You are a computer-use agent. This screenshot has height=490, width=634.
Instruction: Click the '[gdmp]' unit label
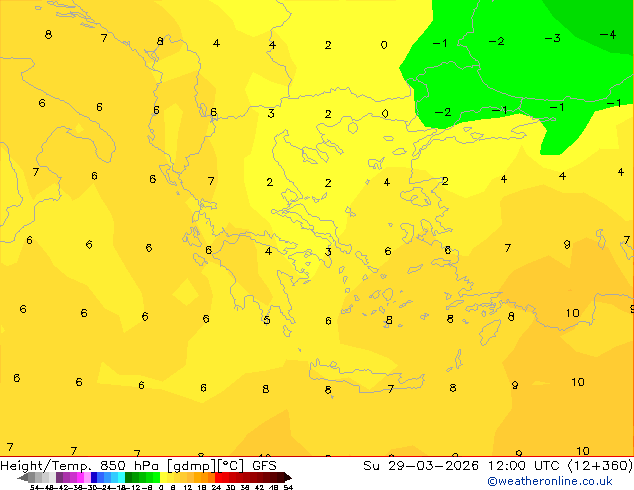coord(191,466)
